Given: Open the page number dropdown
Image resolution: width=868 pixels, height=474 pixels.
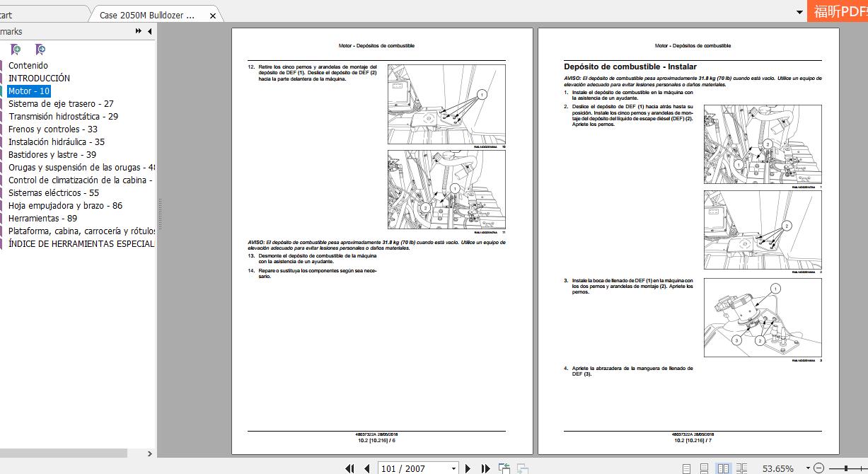Looking at the screenshot, I should [x=453, y=468].
